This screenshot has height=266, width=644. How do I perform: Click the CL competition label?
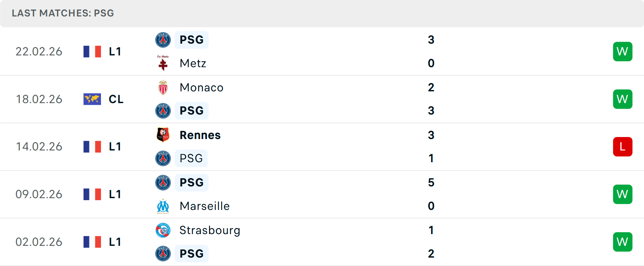[116, 99]
